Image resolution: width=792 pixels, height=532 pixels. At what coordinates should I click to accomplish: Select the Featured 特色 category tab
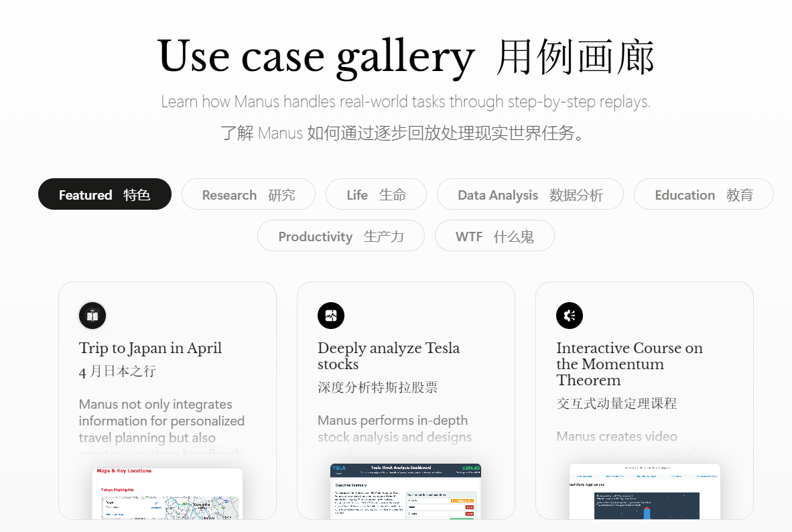(x=105, y=194)
